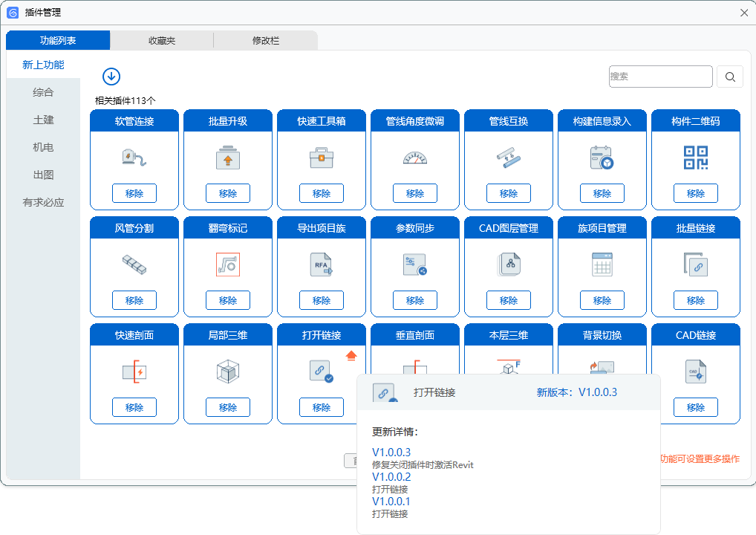Click the 搜索 input field
Image resolution: width=756 pixels, height=535 pixels.
[660, 77]
